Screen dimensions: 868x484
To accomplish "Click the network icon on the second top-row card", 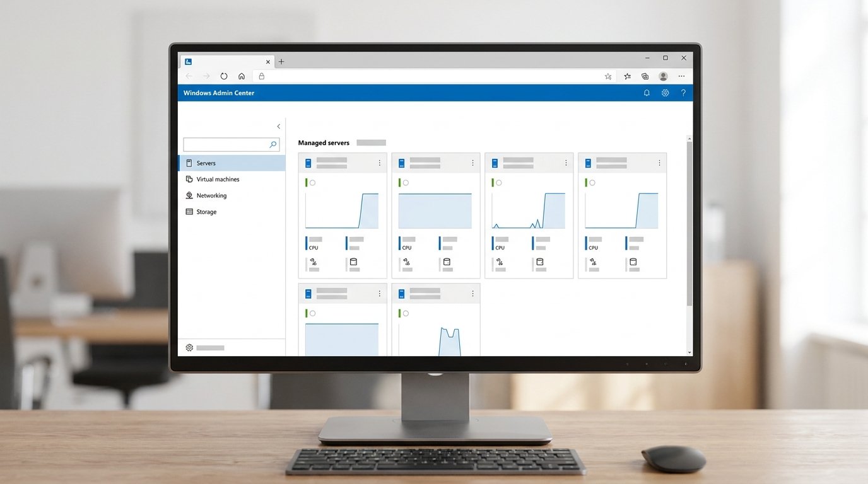I will pos(407,262).
